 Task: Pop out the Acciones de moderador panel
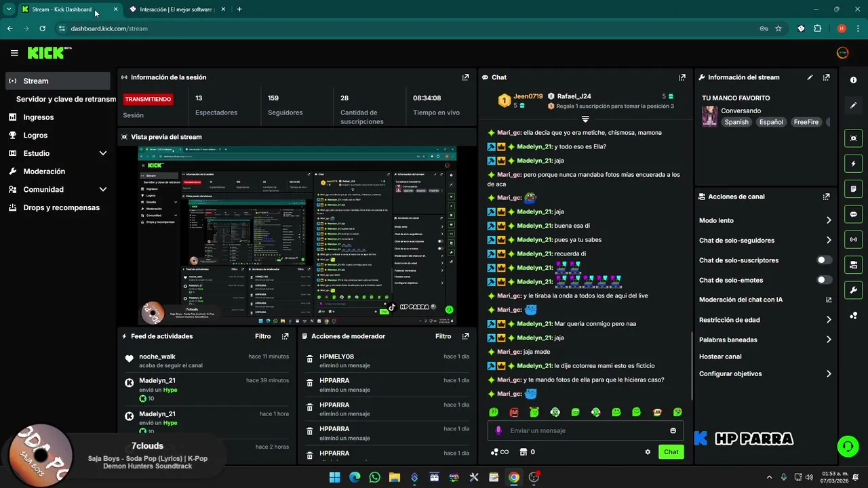coord(465,336)
